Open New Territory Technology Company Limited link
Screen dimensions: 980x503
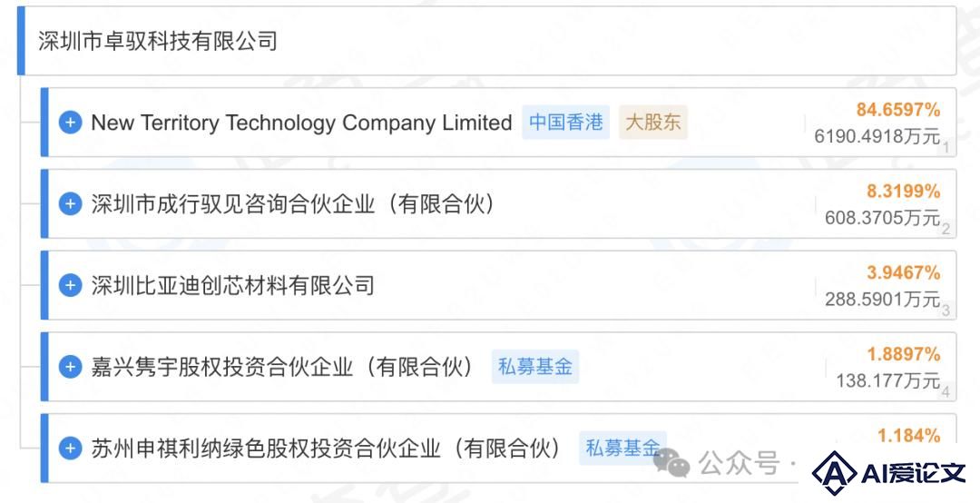pyautogui.click(x=301, y=123)
